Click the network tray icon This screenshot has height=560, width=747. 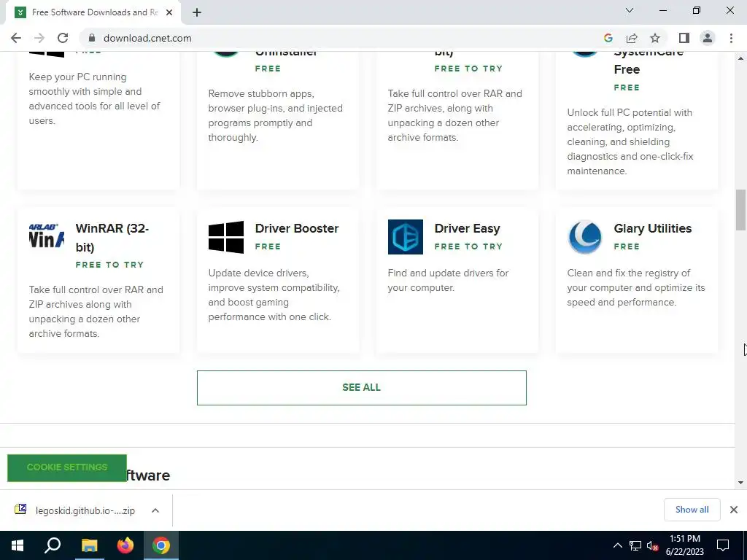pos(635,545)
